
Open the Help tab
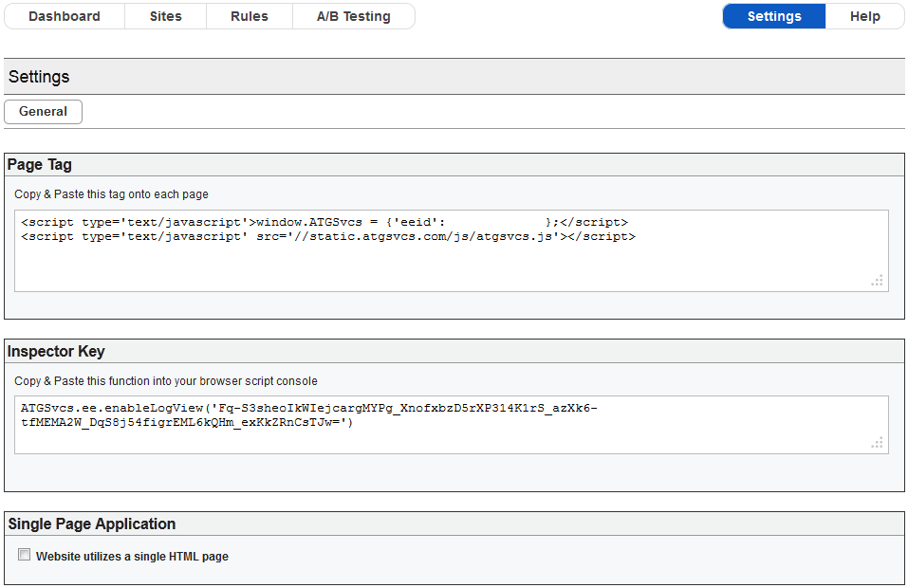(865, 16)
